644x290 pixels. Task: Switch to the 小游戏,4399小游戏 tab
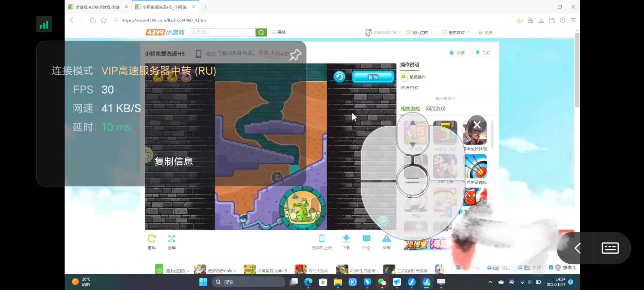(x=98, y=7)
